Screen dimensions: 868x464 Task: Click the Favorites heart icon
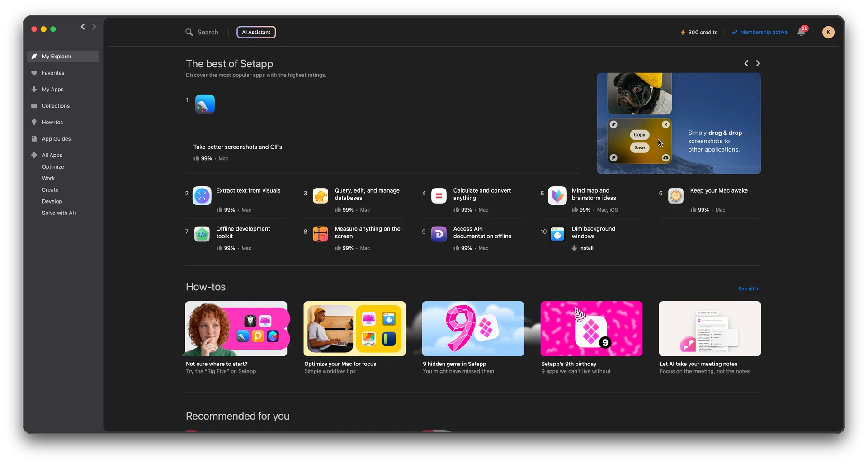click(34, 73)
